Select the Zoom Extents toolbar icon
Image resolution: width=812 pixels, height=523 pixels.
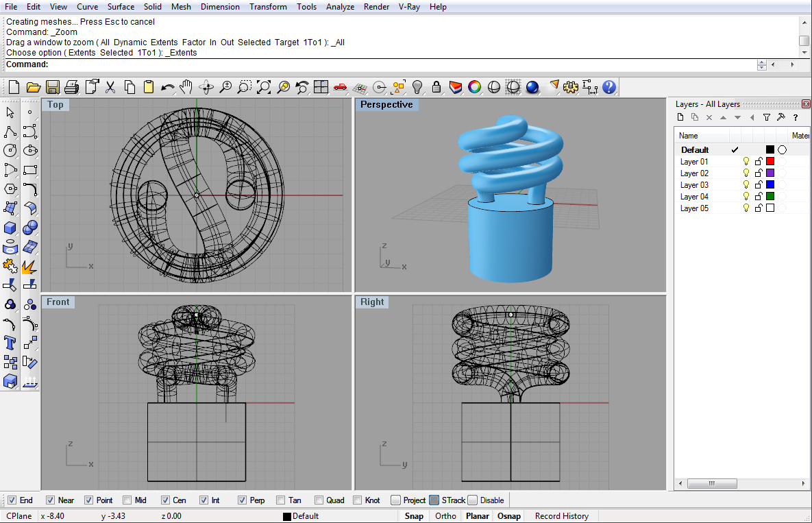point(264,87)
